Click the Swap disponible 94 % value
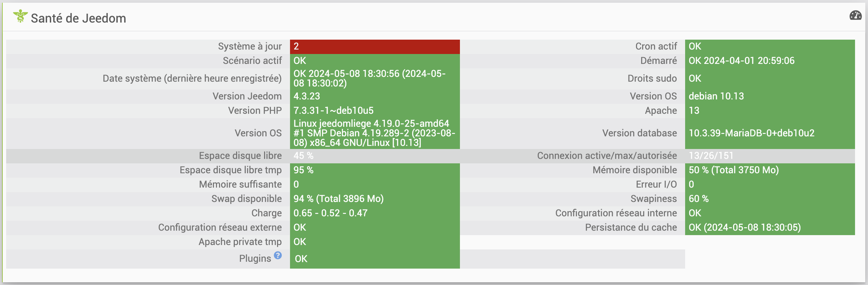868x285 pixels. point(338,199)
